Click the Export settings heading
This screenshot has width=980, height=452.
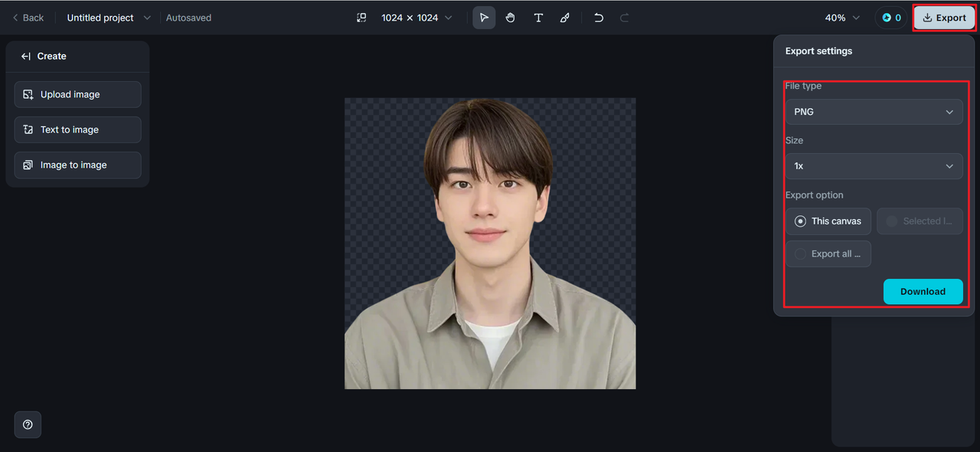(818, 51)
